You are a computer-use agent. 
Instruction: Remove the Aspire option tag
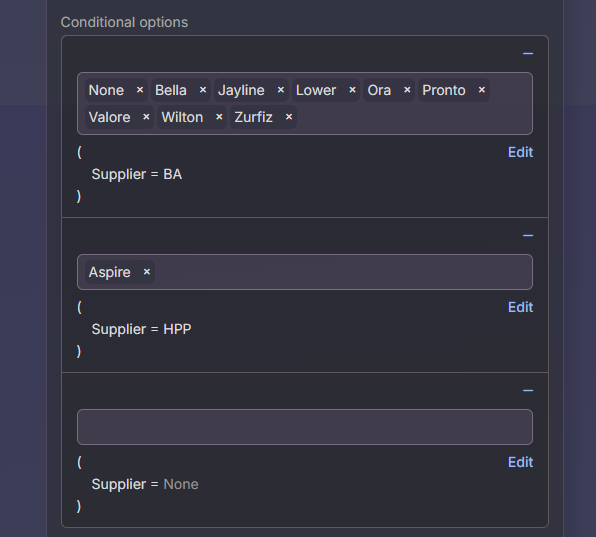pos(147,272)
